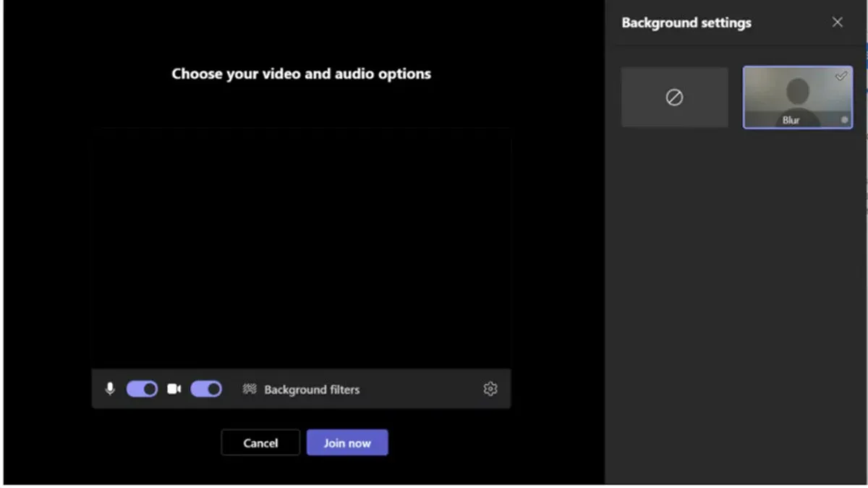868x488 pixels.
Task: Click the Background settings heading
Action: pyautogui.click(x=686, y=22)
